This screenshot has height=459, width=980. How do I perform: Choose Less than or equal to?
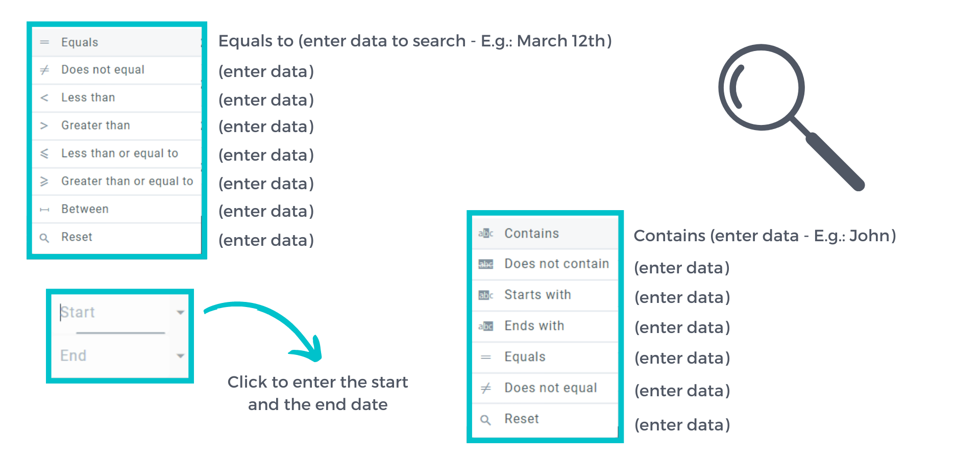[x=119, y=154]
